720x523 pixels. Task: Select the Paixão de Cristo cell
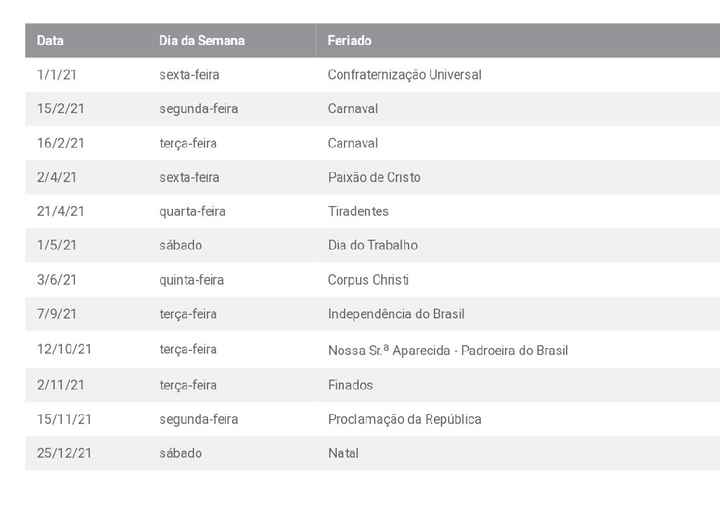click(x=374, y=177)
